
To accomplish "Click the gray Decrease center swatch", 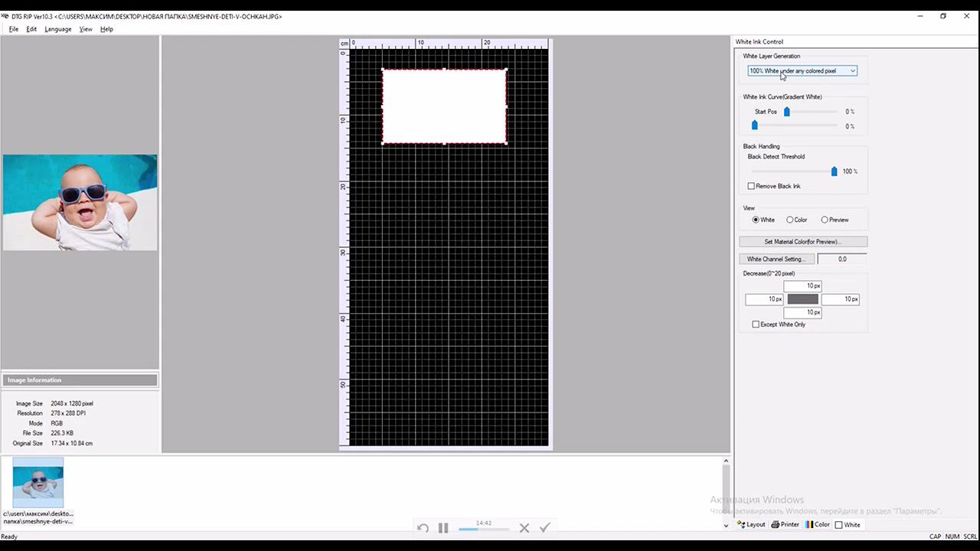I will [802, 299].
